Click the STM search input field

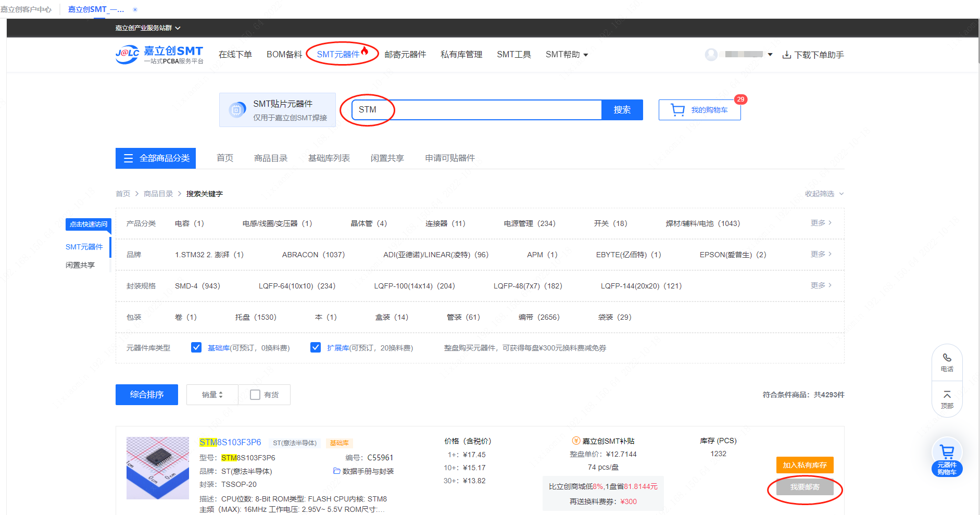(x=476, y=110)
